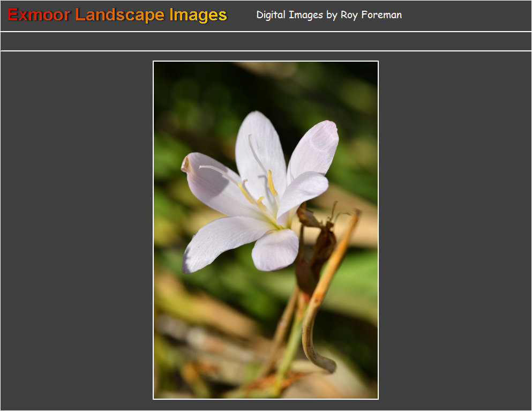Click the word "Exmoor" in the heading
The width and height of the screenshot is (532, 411).
[39, 15]
